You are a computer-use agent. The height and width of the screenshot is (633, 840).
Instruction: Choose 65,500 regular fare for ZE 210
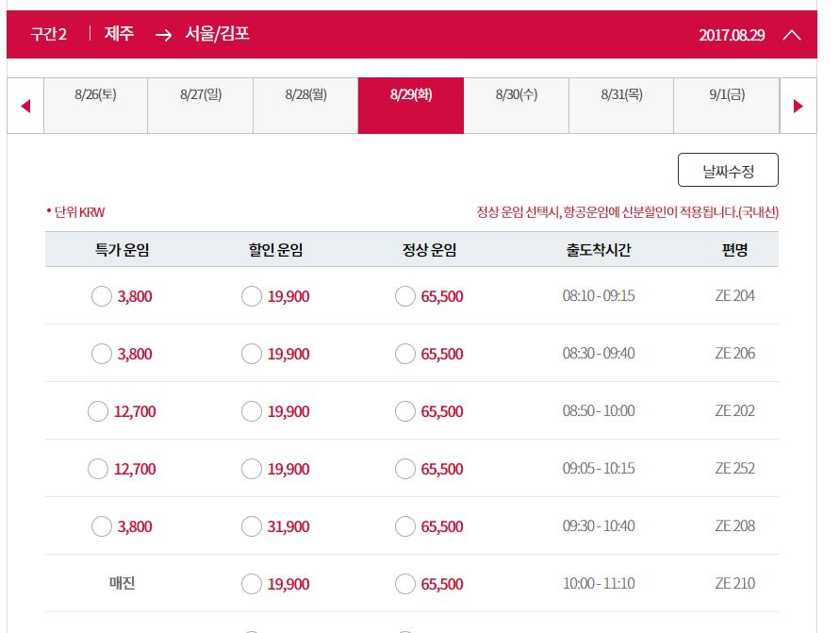[x=405, y=585]
